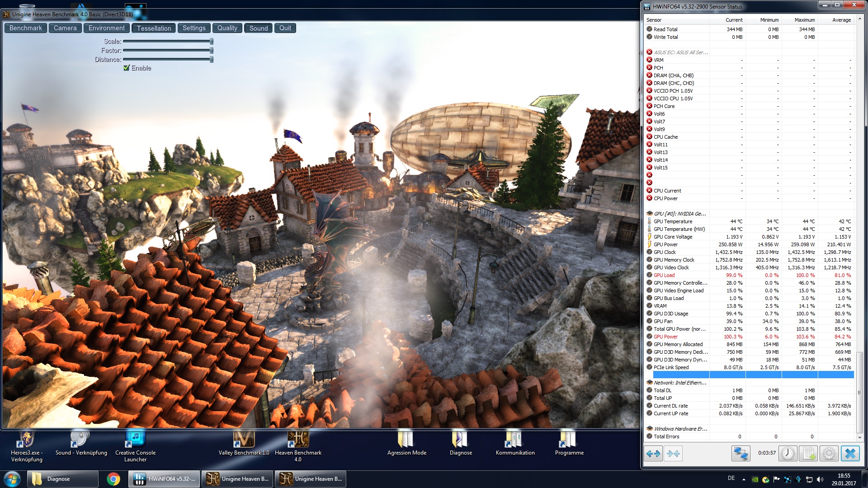The height and width of the screenshot is (488, 868).
Task: Open HWiNFO sensor settings gear icon
Action: click(829, 453)
